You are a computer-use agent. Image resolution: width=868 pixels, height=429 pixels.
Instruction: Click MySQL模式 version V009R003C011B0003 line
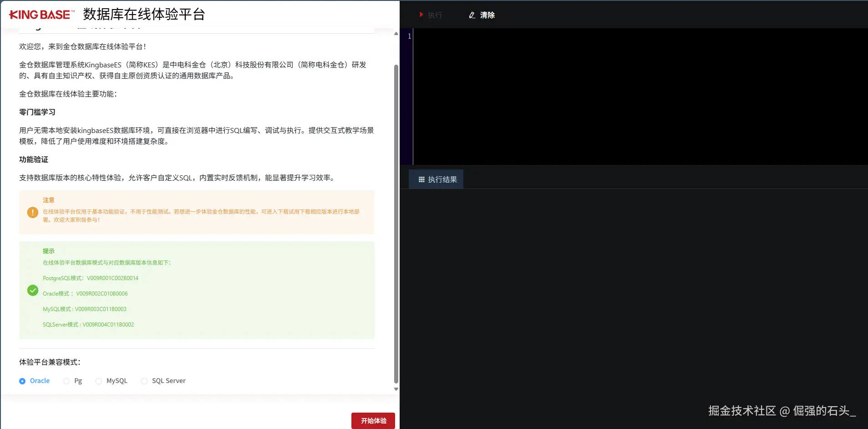click(85, 309)
